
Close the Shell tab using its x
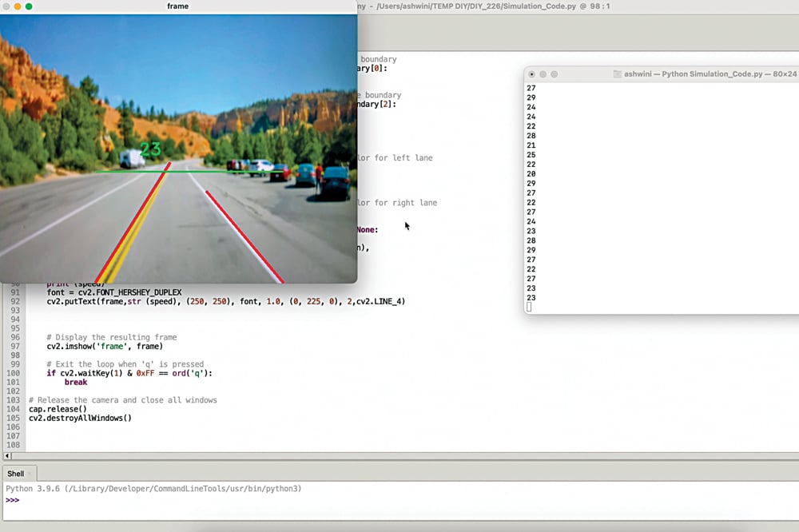click(x=30, y=474)
